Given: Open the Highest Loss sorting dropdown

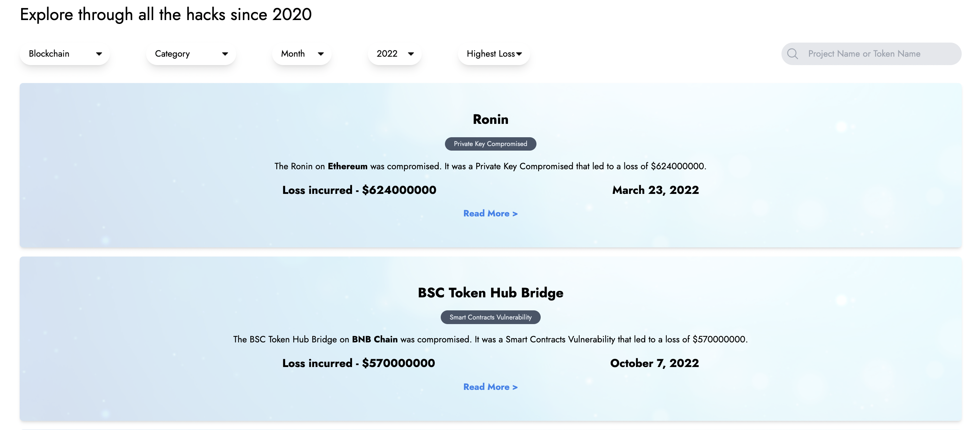Looking at the screenshot, I should [x=494, y=53].
